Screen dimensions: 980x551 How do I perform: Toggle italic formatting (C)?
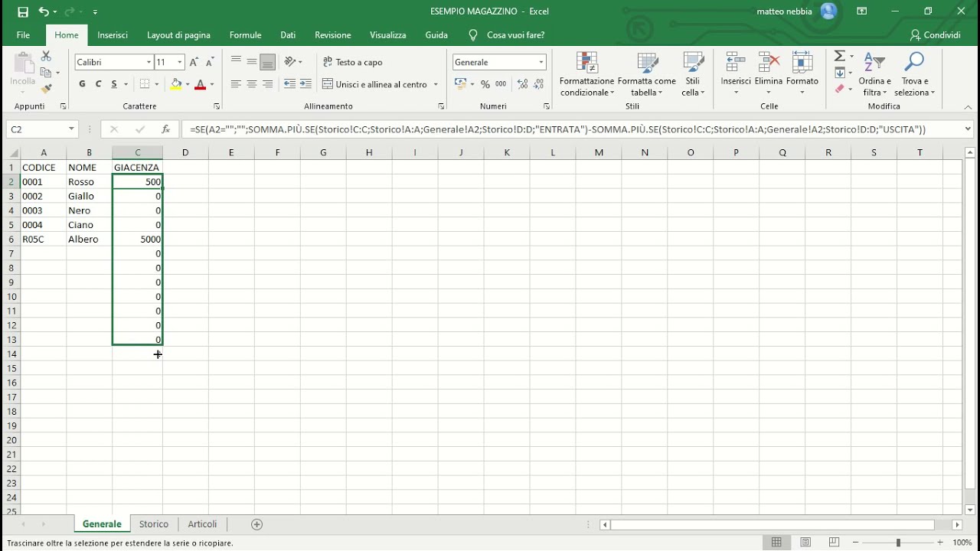(98, 84)
